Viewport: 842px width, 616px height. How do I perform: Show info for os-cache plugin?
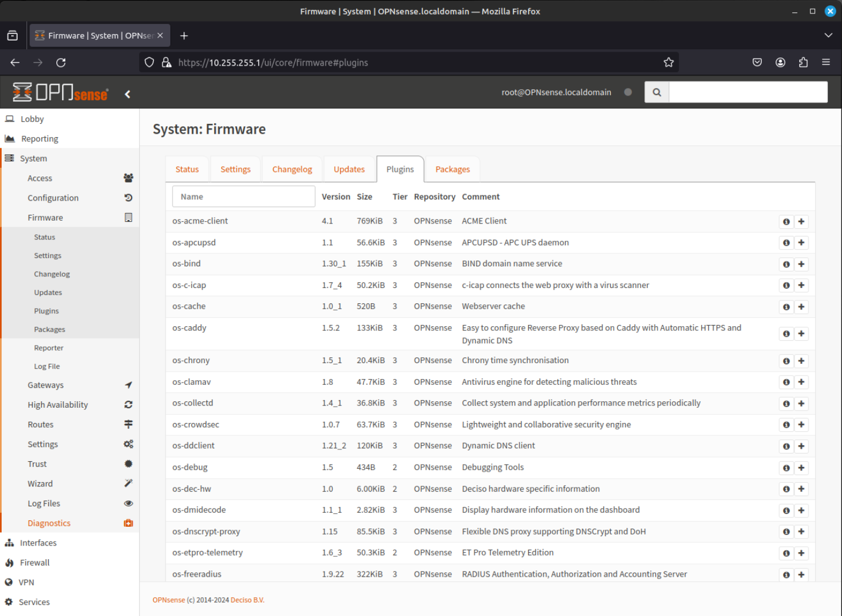pyautogui.click(x=786, y=307)
